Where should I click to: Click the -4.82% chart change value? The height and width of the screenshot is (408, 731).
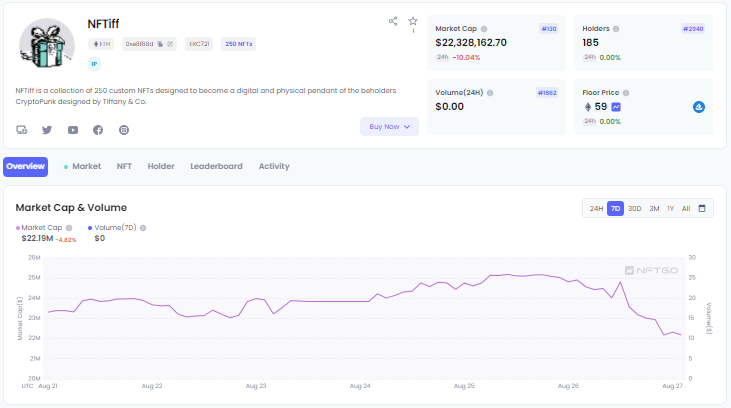(66, 240)
